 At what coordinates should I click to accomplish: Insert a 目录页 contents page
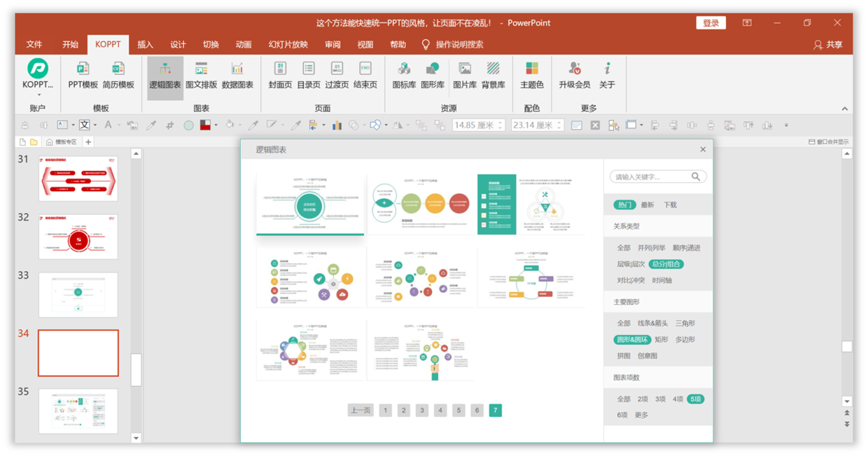309,76
